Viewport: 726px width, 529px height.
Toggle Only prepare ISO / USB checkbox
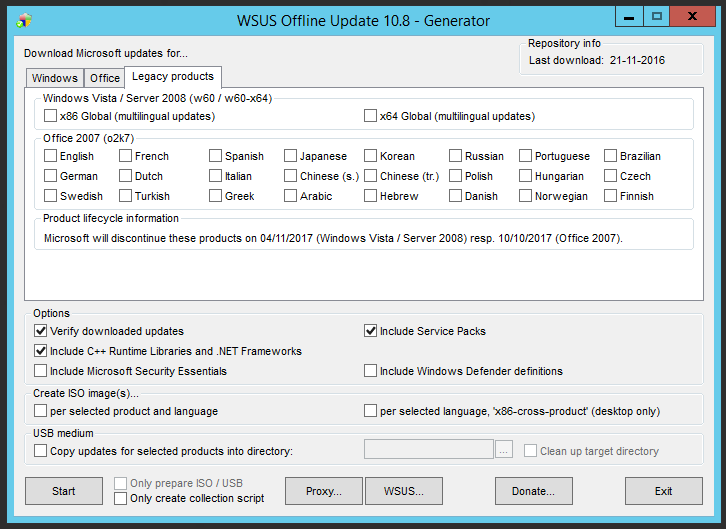point(120,483)
